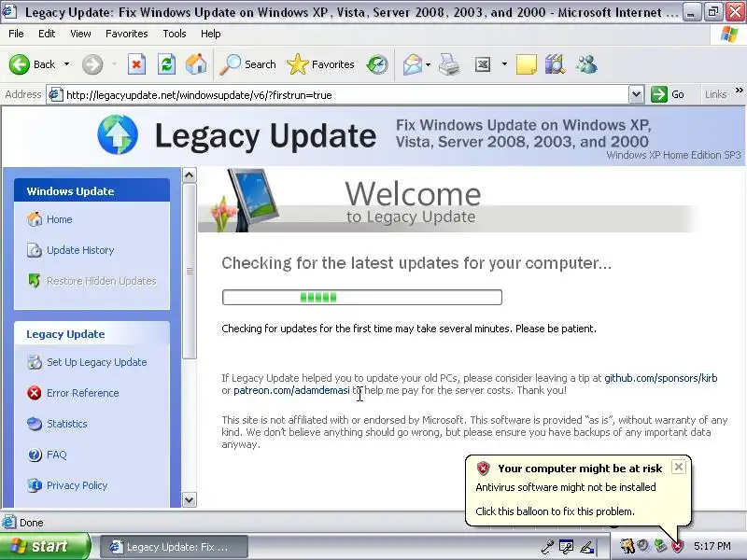The image size is (747, 560).
Task: Click the pen icon on the taskbar language bar
Action: pos(586,547)
